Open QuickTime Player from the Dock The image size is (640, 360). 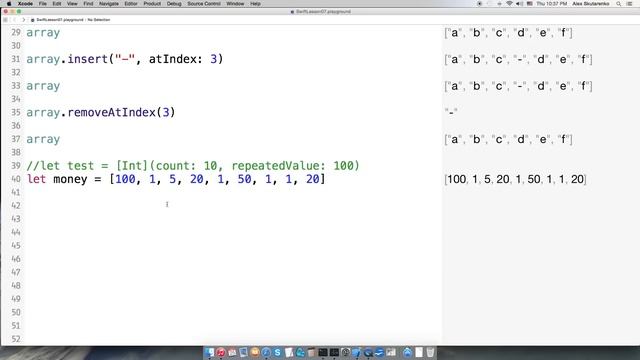tap(368, 352)
